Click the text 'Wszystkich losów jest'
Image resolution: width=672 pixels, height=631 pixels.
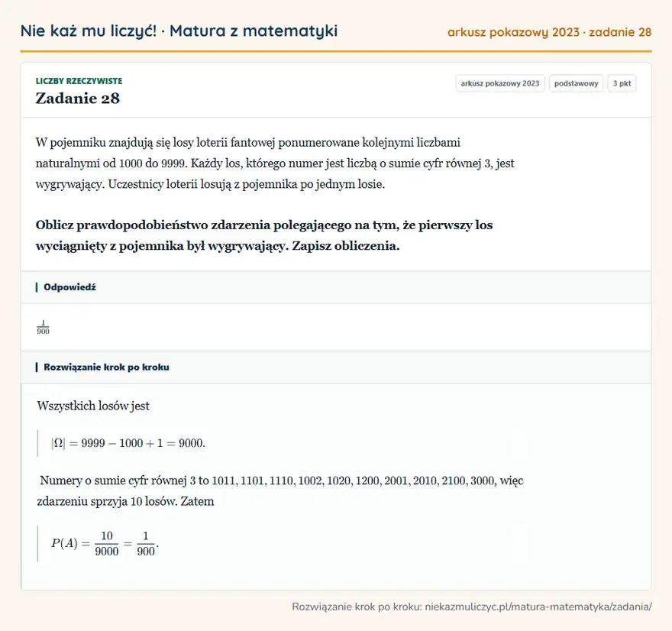[93, 406]
